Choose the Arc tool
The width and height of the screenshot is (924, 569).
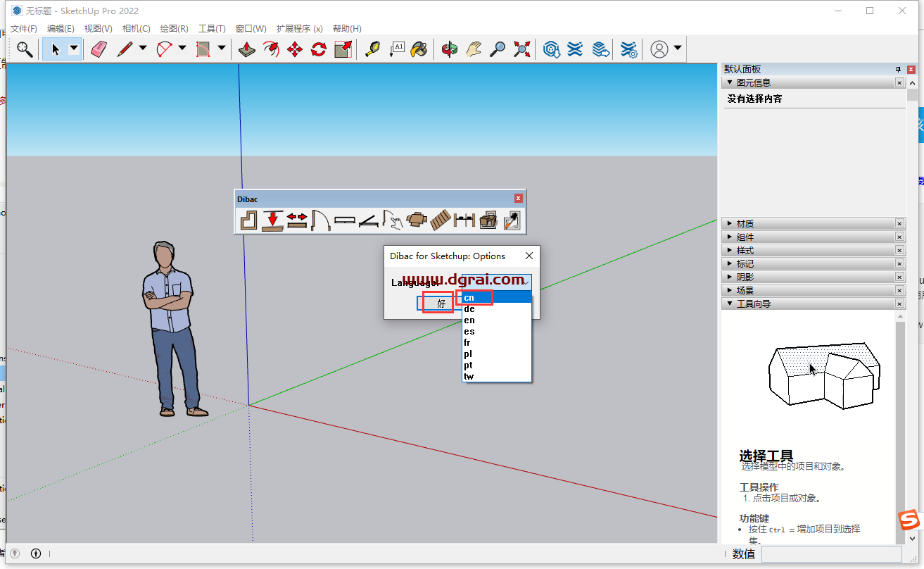click(164, 49)
